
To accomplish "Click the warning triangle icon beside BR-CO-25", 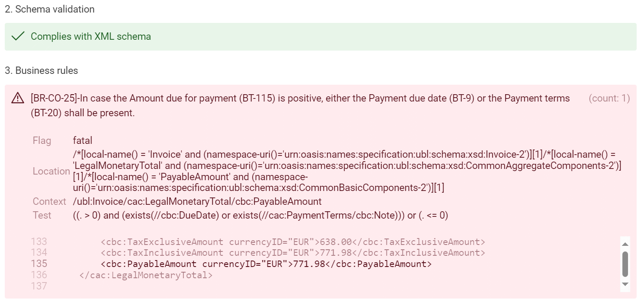I will tap(18, 99).
